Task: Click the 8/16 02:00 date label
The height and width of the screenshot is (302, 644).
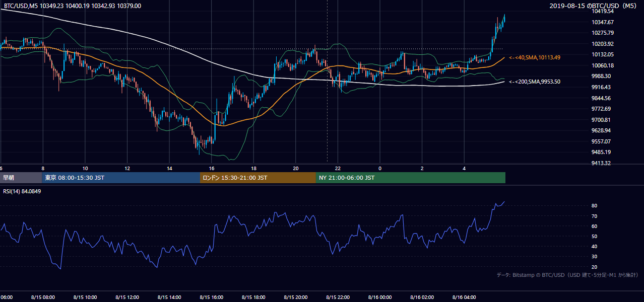Action: coord(422,297)
